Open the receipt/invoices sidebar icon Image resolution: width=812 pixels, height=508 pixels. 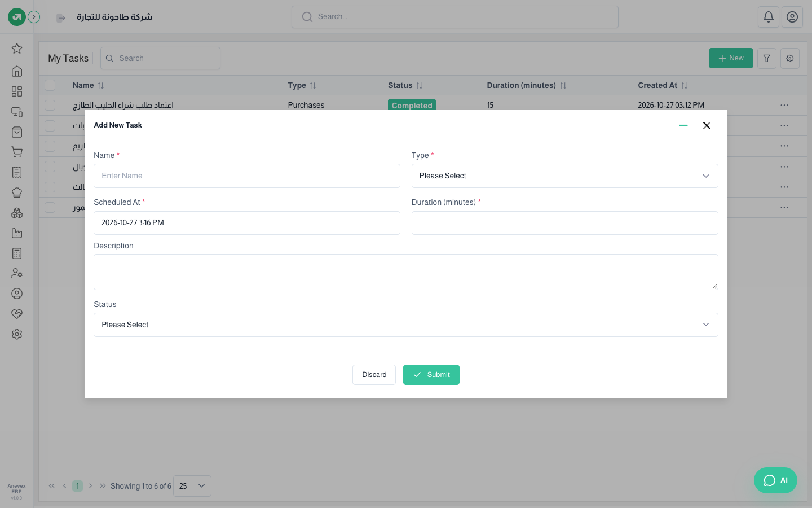(17, 172)
